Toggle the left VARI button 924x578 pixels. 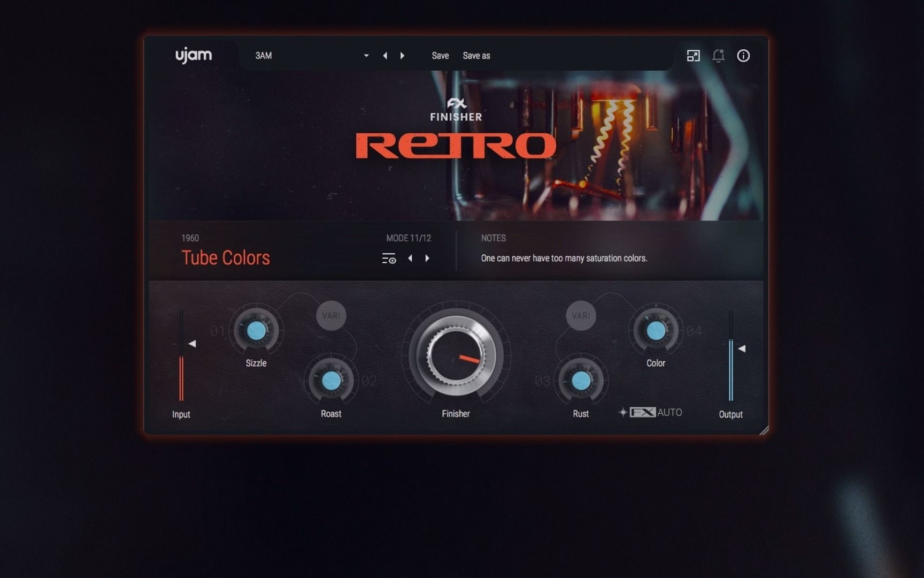331,316
